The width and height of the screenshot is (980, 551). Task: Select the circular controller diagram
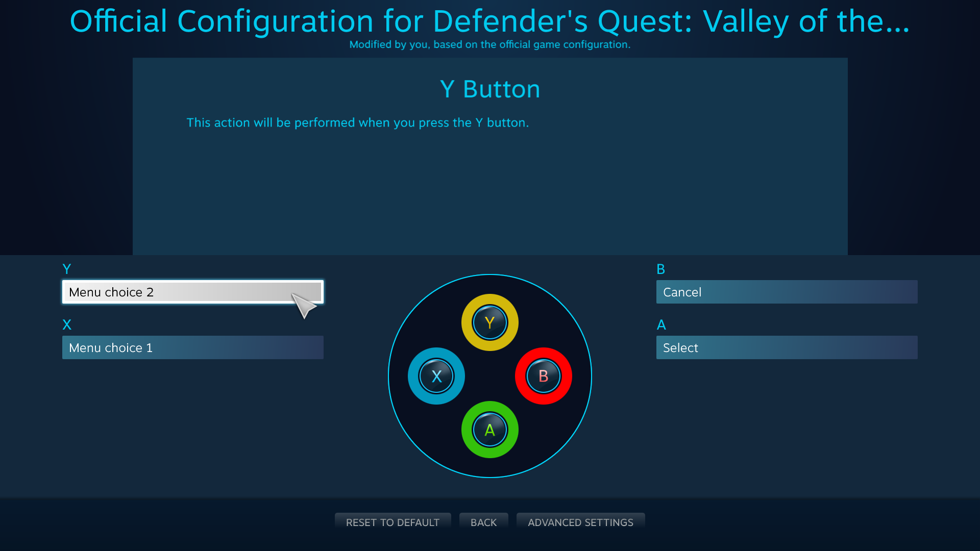489,375
